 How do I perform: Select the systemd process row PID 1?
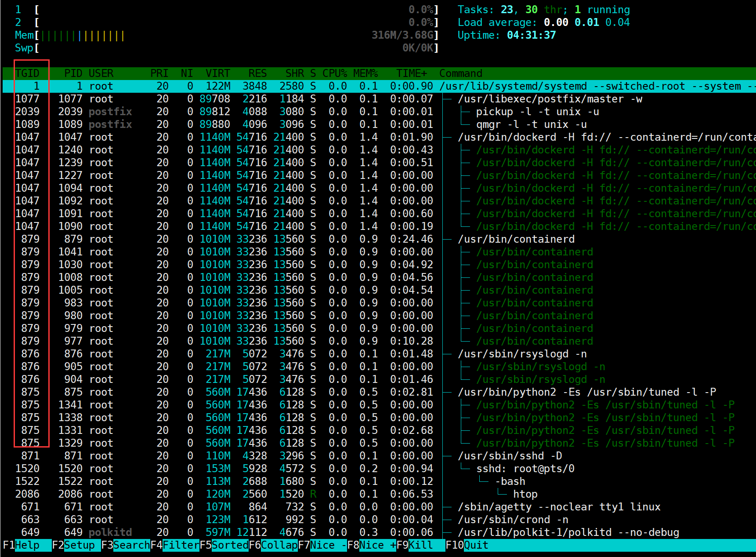(379, 86)
